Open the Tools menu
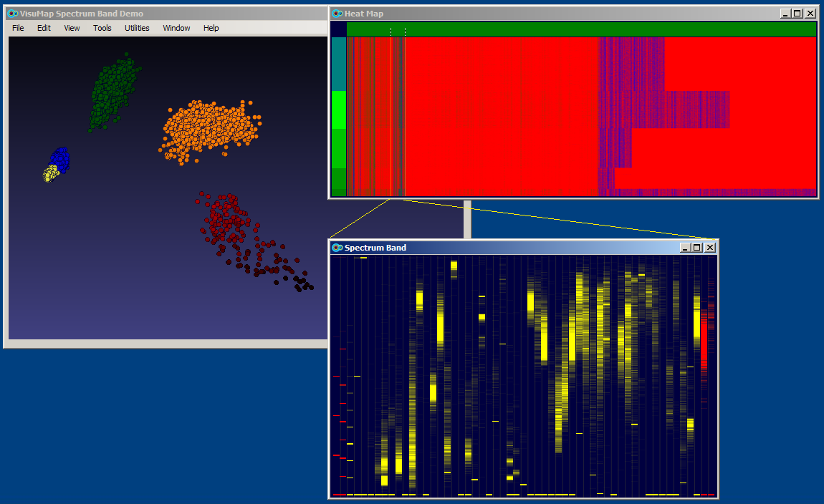The image size is (824, 504). point(102,28)
